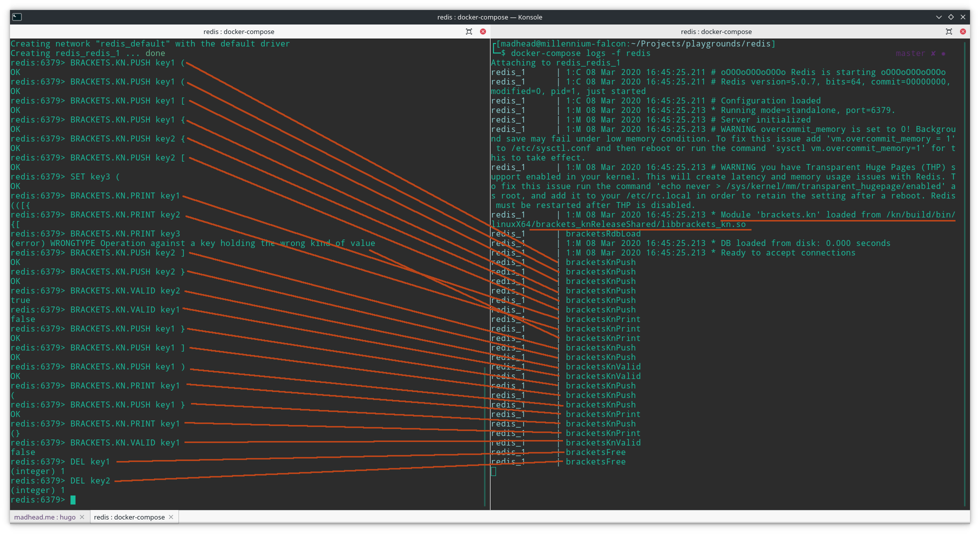
Task: Click 'Server initialized' log text
Action: pos(765,119)
